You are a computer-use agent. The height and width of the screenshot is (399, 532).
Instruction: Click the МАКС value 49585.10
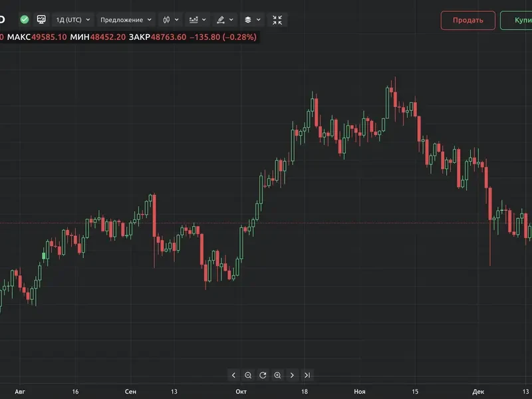[49, 37]
